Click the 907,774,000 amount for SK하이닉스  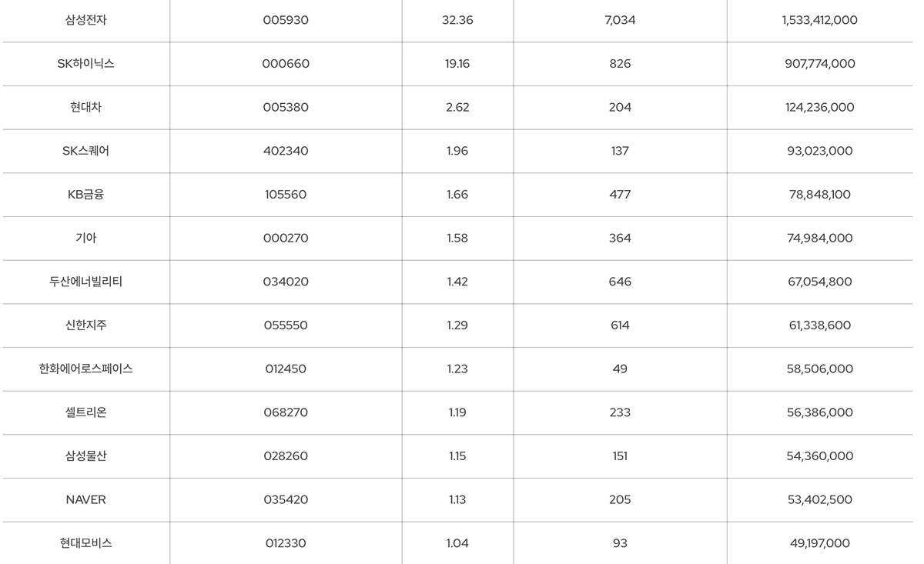pos(820,64)
